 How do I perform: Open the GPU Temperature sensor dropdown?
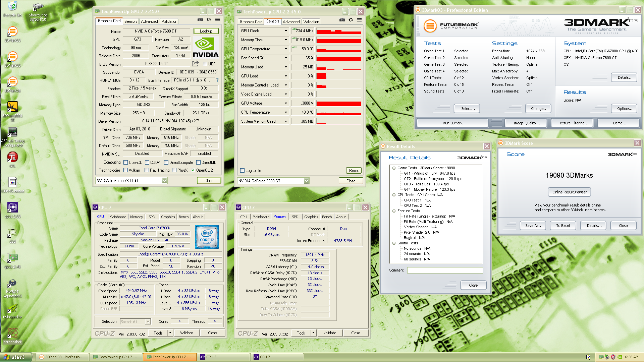point(286,49)
